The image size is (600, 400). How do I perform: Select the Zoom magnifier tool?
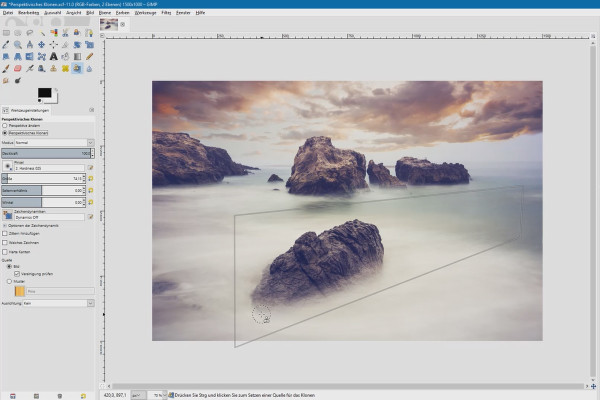[18, 45]
